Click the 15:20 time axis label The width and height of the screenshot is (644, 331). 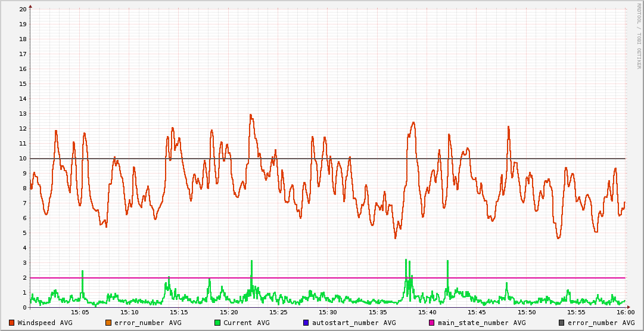(x=229, y=313)
